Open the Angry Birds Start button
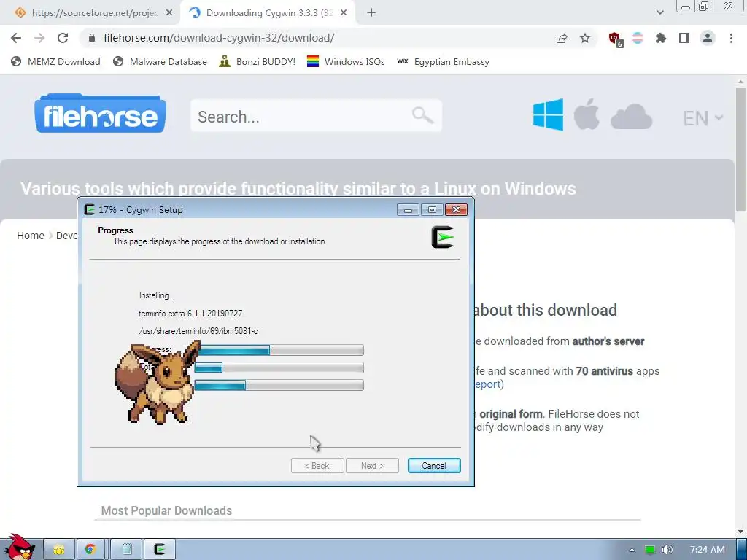Viewport: 747px width, 560px height. 19,548
